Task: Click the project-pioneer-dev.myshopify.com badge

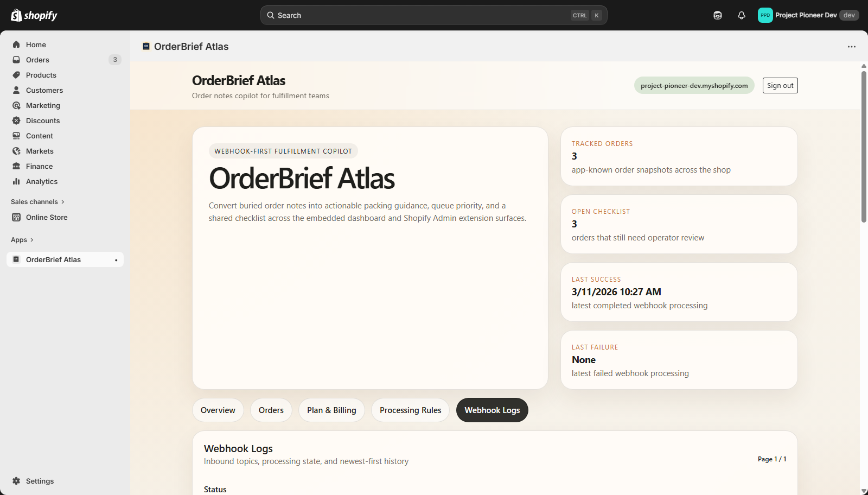Action: pos(694,86)
